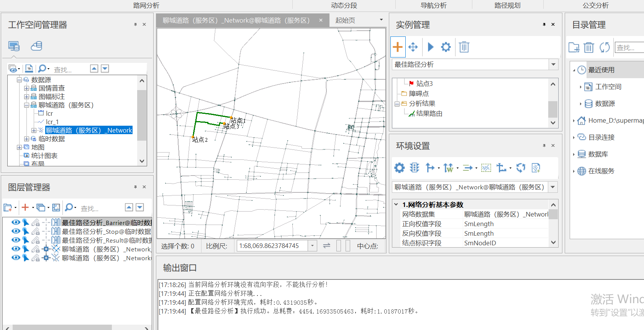Click the map image icon in 图层管理器 toolbar

click(56, 207)
